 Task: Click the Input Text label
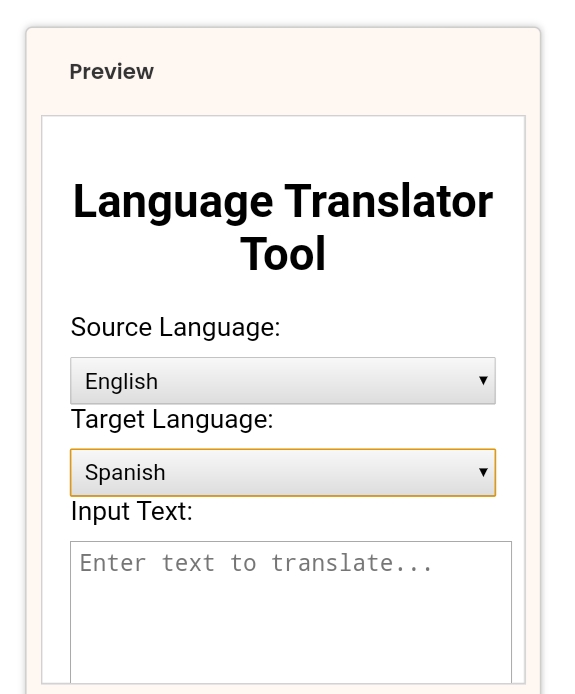[131, 511]
